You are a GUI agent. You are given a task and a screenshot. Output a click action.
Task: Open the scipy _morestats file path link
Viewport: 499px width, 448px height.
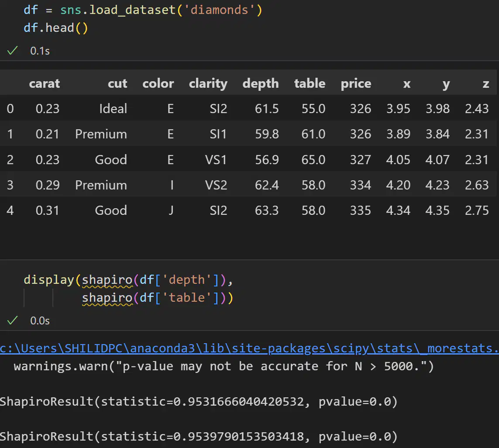click(250, 348)
